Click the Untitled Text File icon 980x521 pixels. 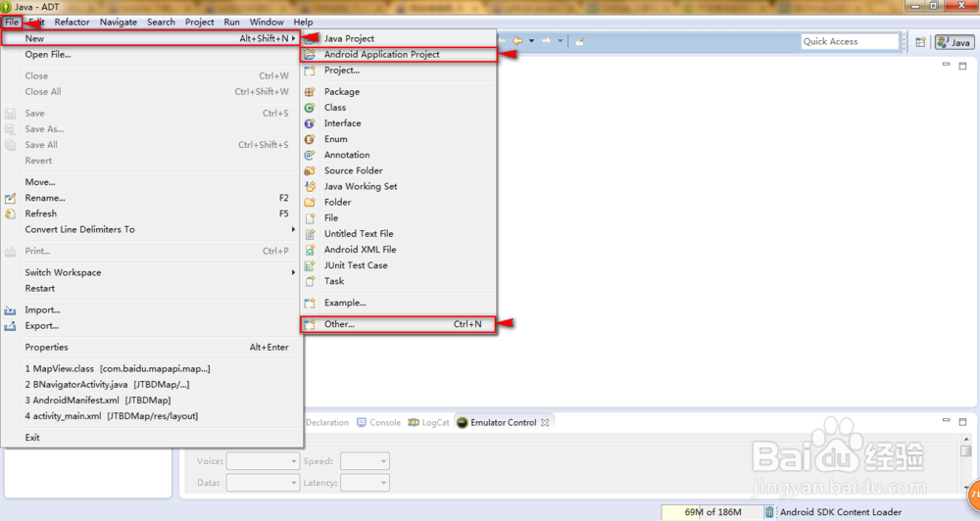(x=310, y=234)
